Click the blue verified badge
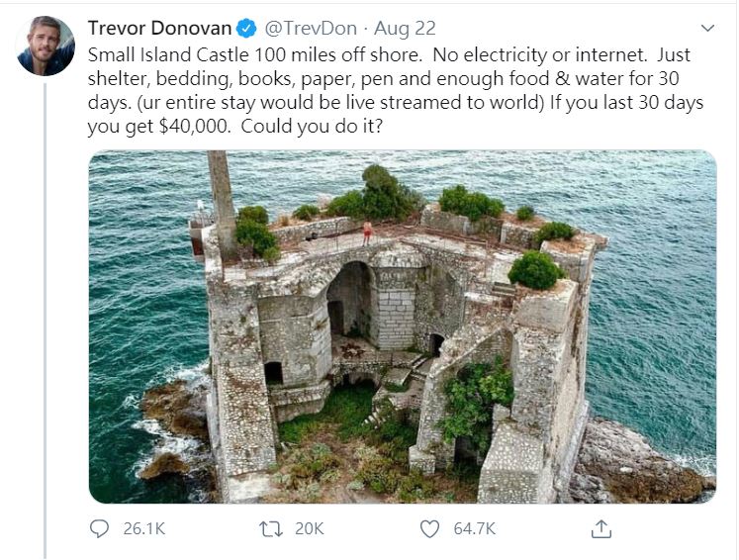 [246, 29]
